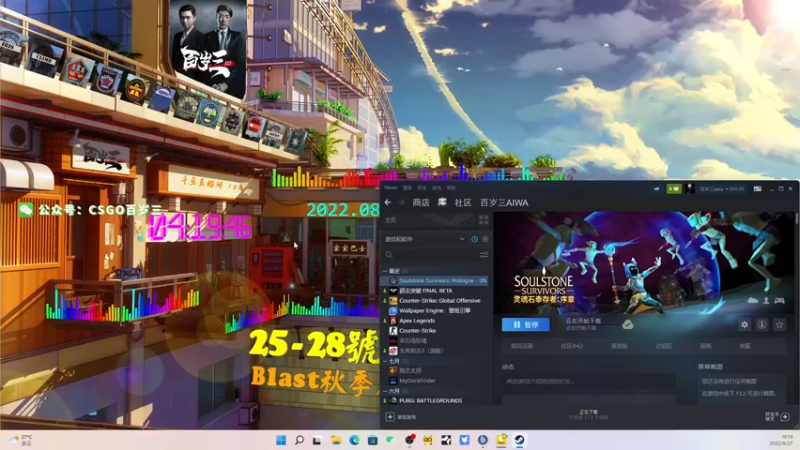Go forward with the Steam forward arrow
Screen dimensions: 800x450
[402, 203]
